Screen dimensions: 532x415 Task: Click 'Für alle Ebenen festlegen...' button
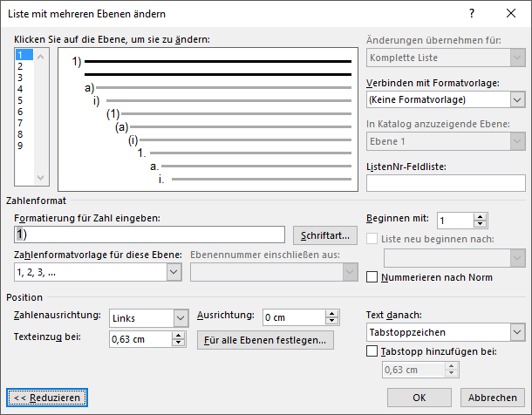click(x=266, y=339)
